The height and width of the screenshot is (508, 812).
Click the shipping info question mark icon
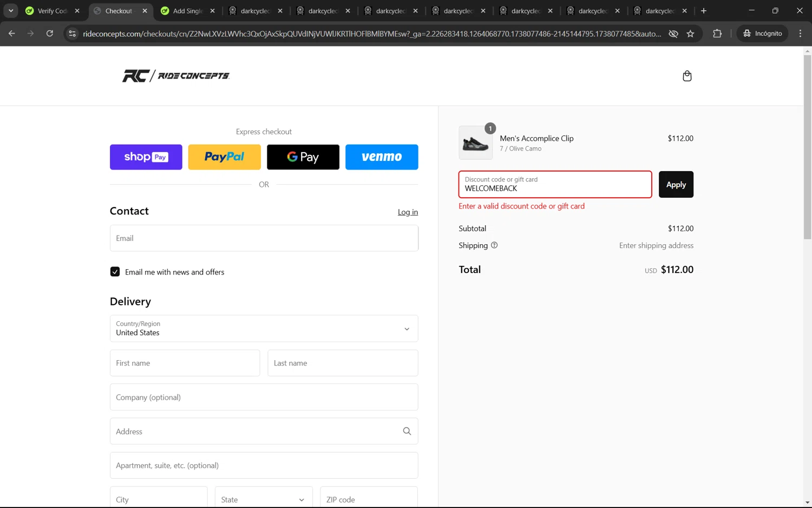tap(494, 245)
